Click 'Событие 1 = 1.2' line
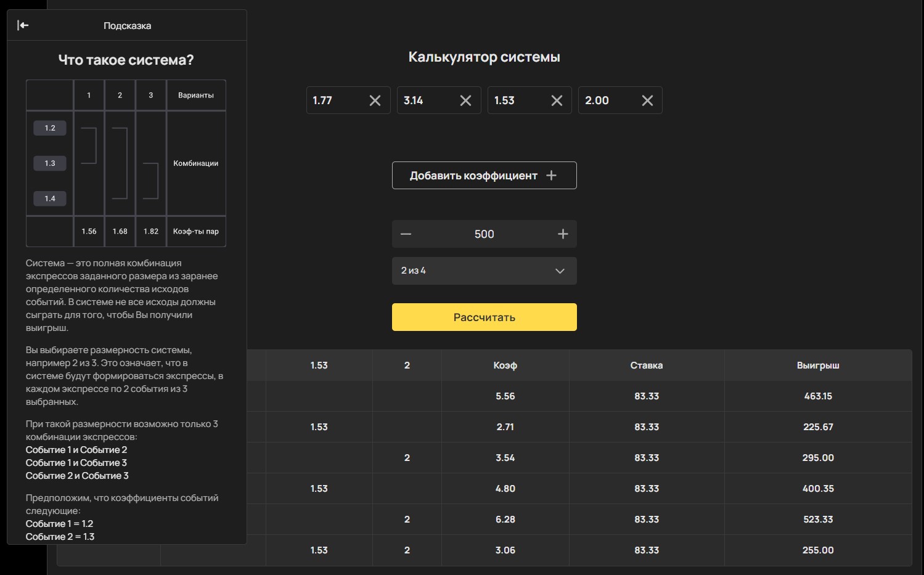The width and height of the screenshot is (924, 575). [60, 524]
